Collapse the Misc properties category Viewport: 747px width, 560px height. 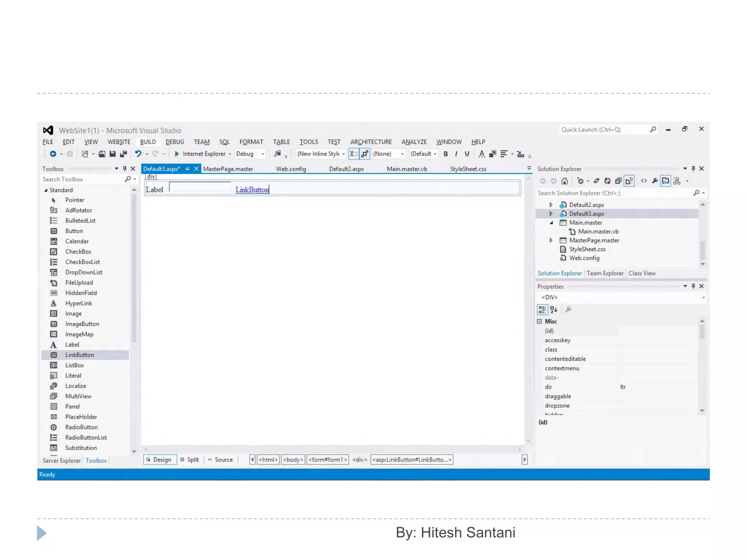[539, 321]
